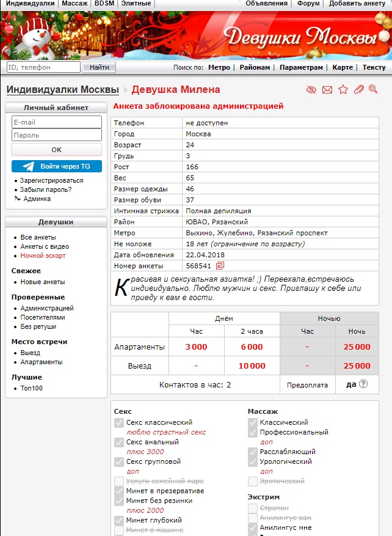The width and height of the screenshot is (392, 536).
Task: Click the shoe icon next to Админка
Action: click(x=16, y=199)
